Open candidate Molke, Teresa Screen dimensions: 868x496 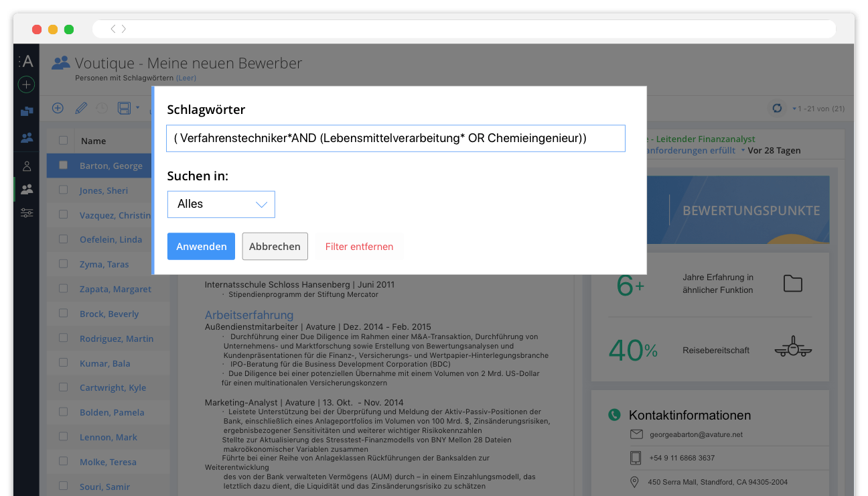click(x=108, y=462)
